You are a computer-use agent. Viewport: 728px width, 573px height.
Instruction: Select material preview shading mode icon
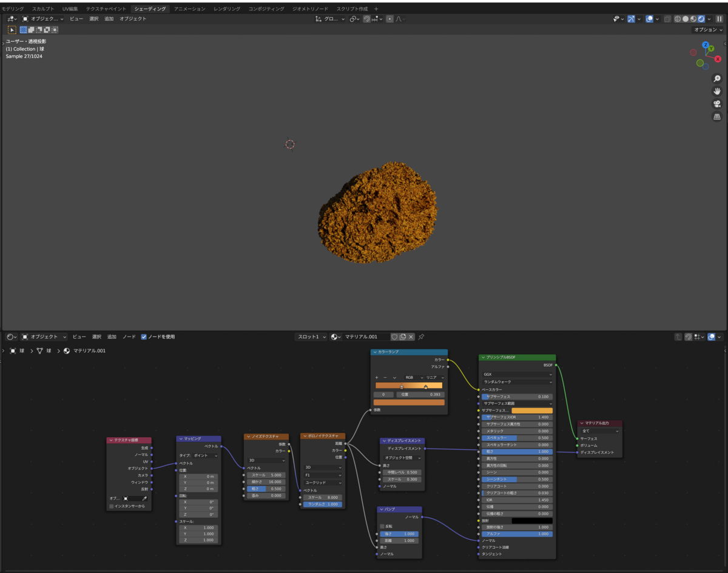point(693,19)
